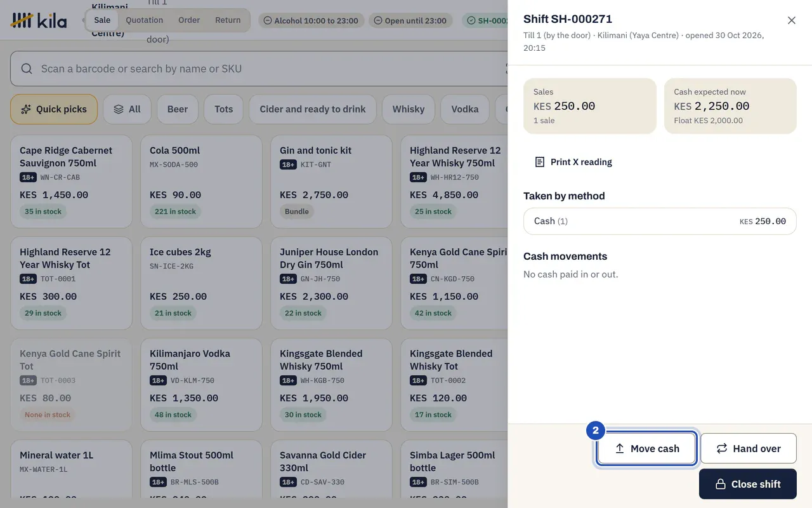Click the upload arrow icon on Move cash
The height and width of the screenshot is (508, 812).
click(620, 448)
